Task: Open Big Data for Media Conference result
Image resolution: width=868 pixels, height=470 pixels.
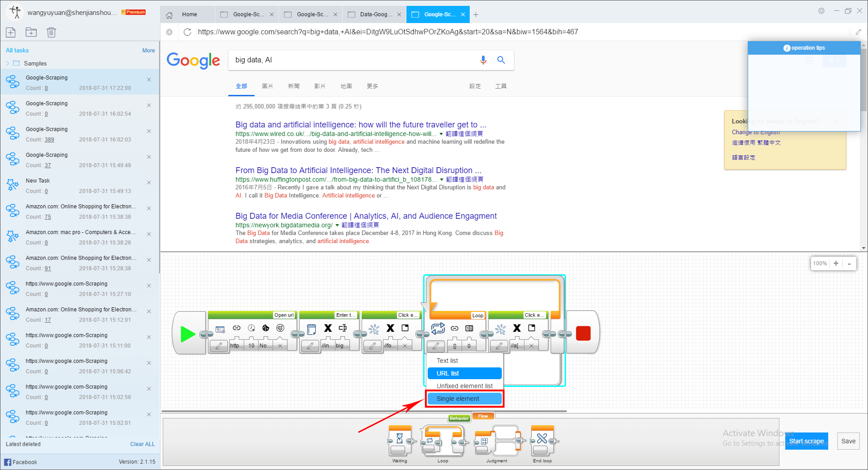Action: click(x=366, y=216)
